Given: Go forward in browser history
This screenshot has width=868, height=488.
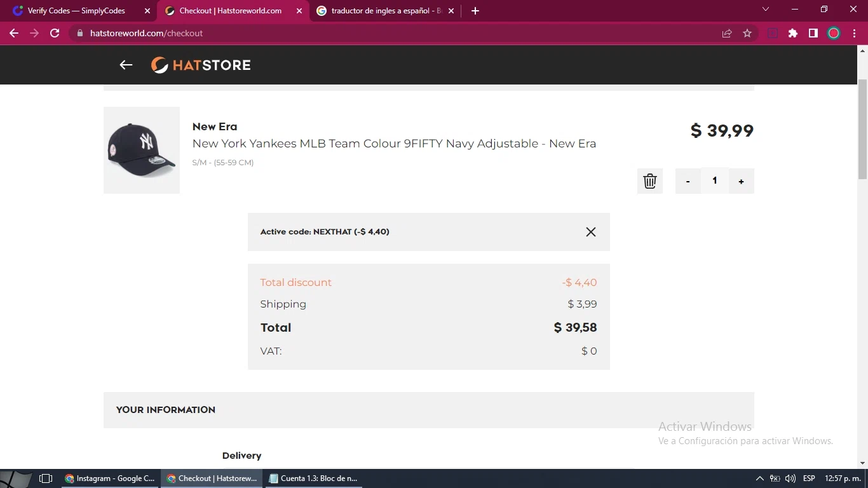Looking at the screenshot, I should pos(34,33).
